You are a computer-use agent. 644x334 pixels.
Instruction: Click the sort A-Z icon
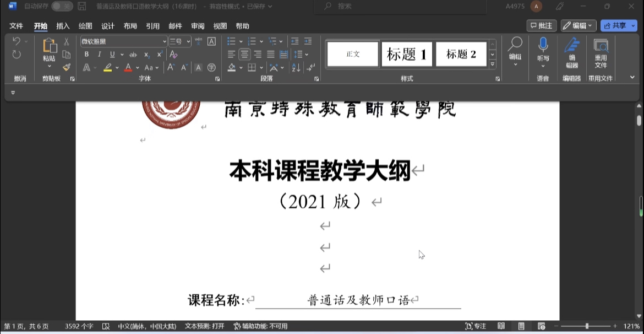click(296, 68)
